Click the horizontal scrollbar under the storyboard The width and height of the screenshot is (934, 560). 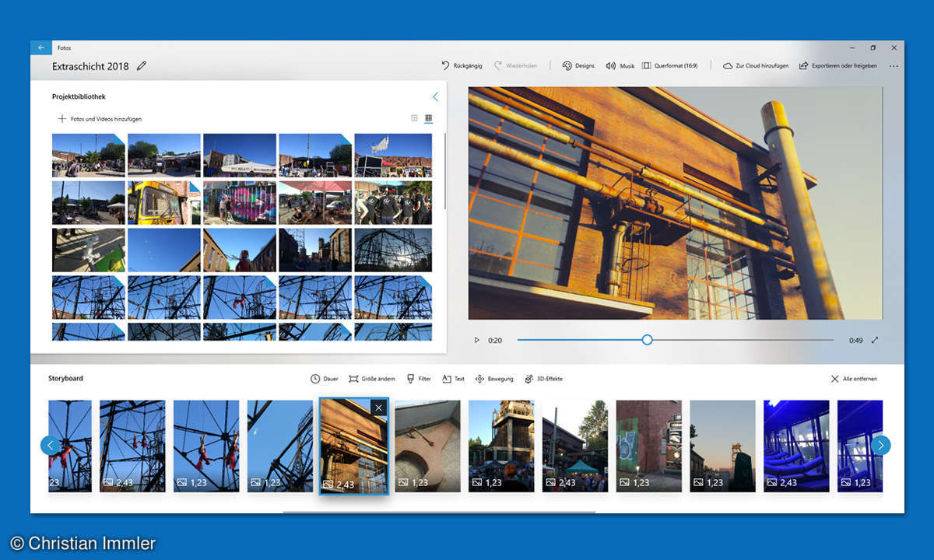pos(440,512)
